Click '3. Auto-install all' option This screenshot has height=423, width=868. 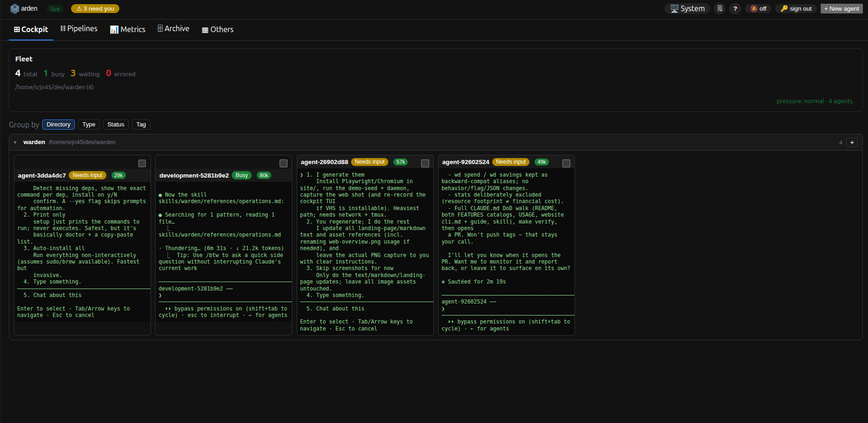(x=54, y=248)
